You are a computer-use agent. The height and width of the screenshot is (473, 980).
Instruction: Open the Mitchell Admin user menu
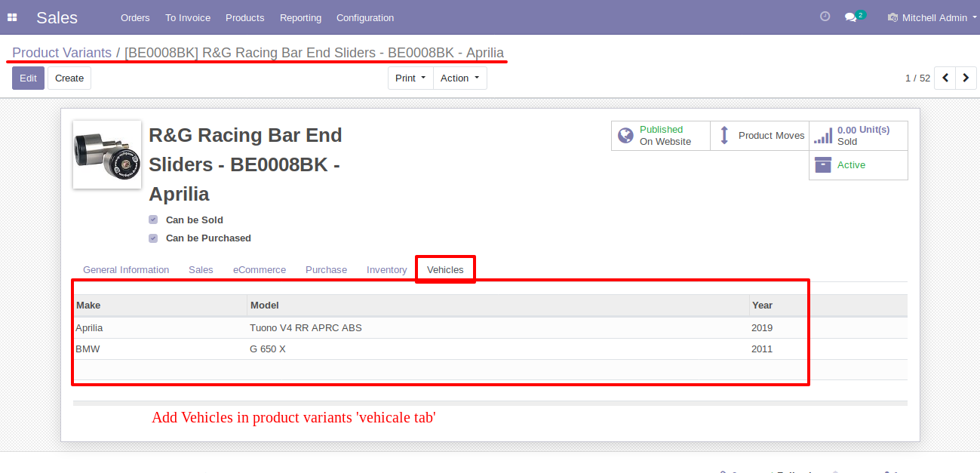coord(932,17)
